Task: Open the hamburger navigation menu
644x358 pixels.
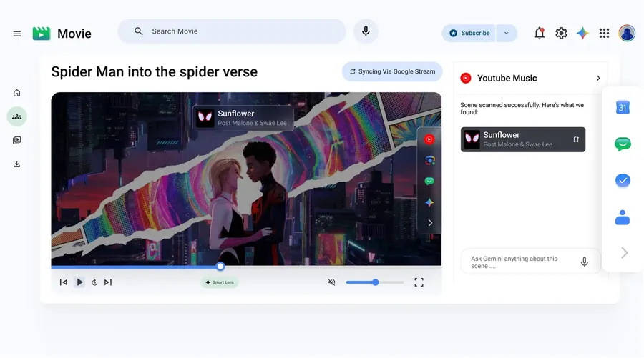Action: (17, 34)
